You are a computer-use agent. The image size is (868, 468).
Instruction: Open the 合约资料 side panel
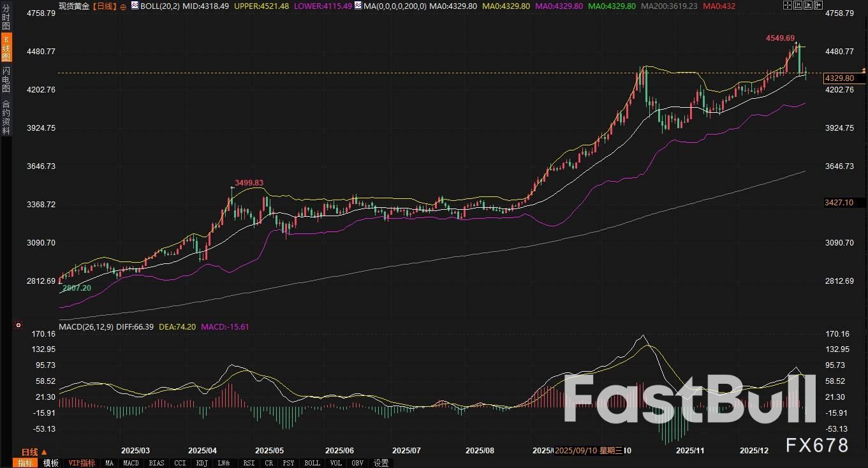(6, 117)
